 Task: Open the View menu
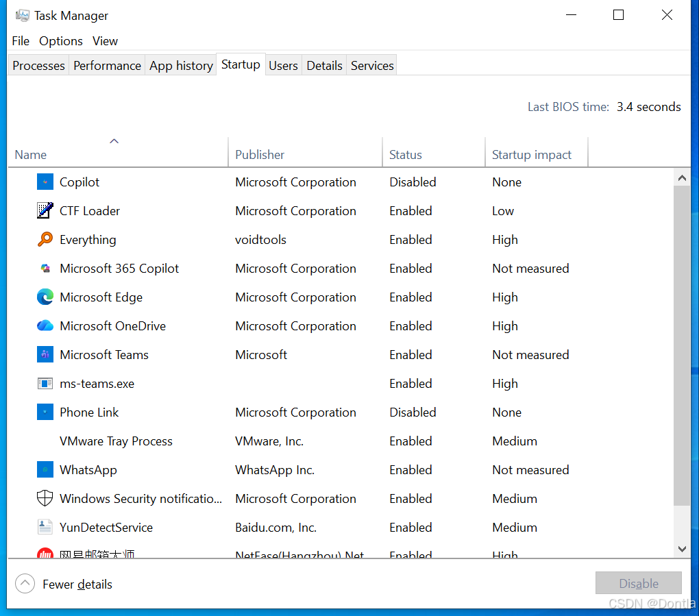coord(106,41)
